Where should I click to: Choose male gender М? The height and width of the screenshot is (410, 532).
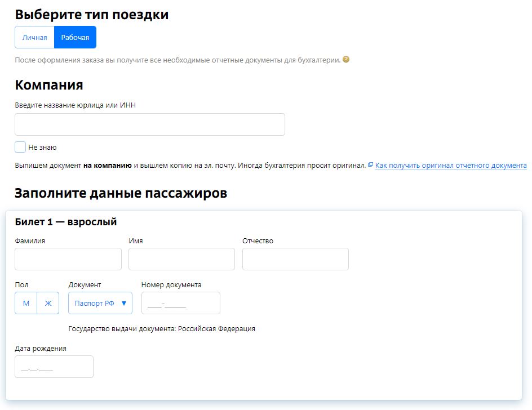(26, 303)
